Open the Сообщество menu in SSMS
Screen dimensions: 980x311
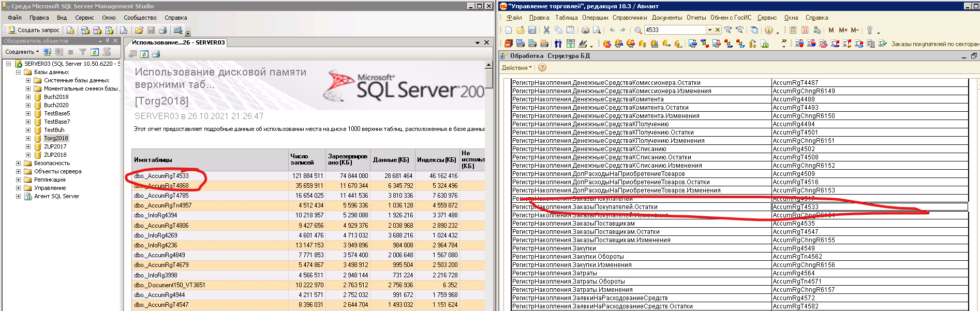click(x=140, y=18)
